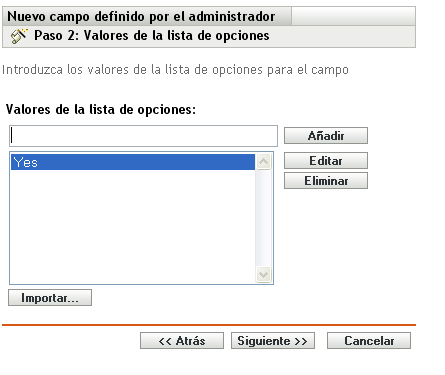Click the list's scroll down arrow
The width and height of the screenshot is (445, 375).
pyautogui.click(x=263, y=274)
